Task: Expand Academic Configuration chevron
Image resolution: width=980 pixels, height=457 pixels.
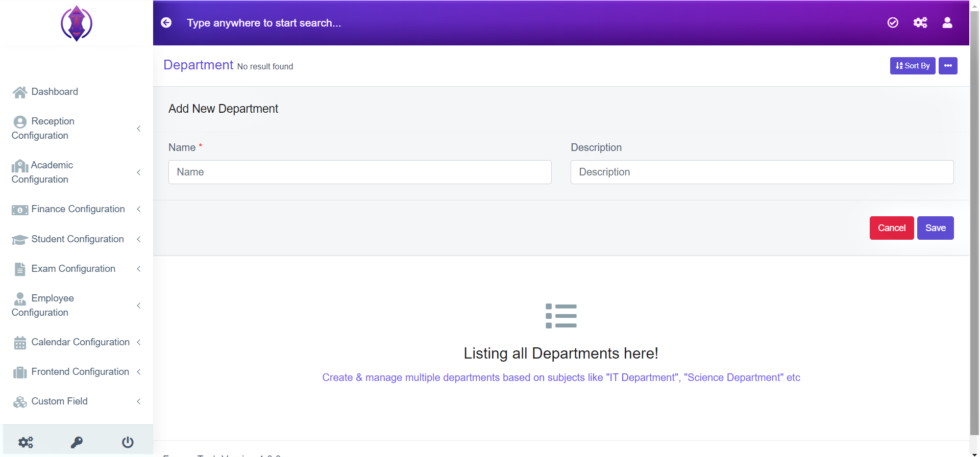Action: click(x=139, y=172)
